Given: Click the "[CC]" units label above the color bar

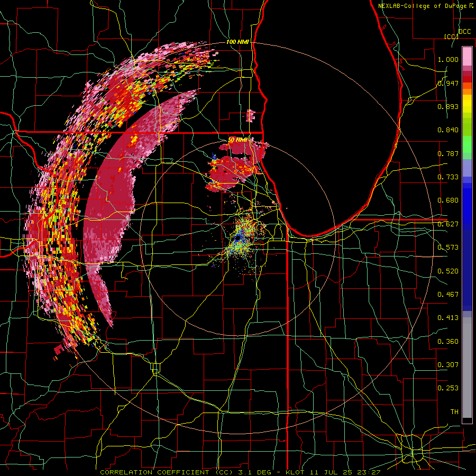Looking at the screenshot, I should point(451,36).
